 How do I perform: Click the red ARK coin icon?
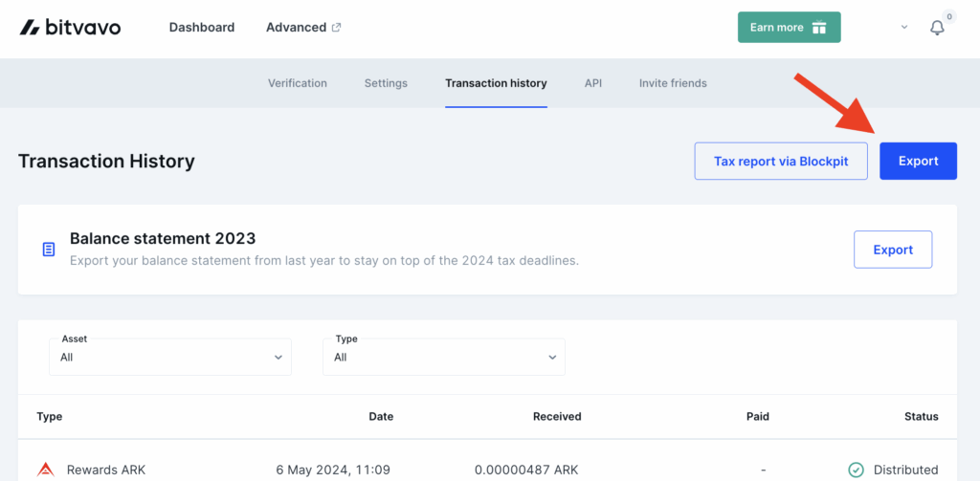click(x=46, y=470)
